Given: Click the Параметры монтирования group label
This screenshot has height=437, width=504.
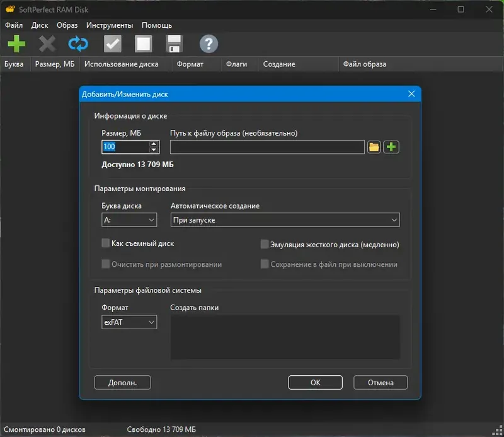Looking at the screenshot, I should tap(140, 189).
